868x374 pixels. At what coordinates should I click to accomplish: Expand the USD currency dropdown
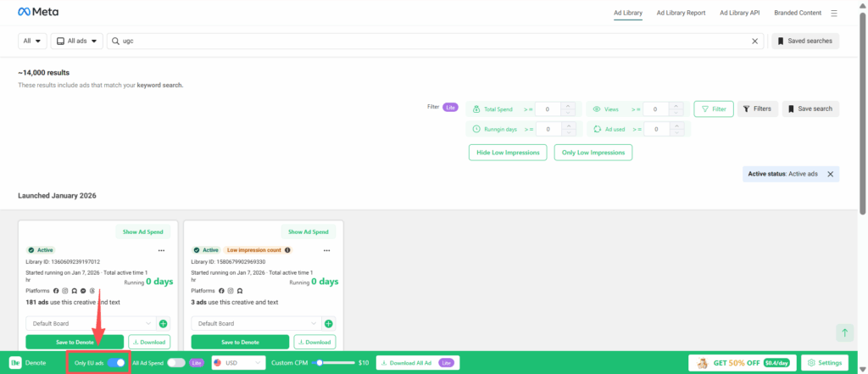tap(238, 362)
